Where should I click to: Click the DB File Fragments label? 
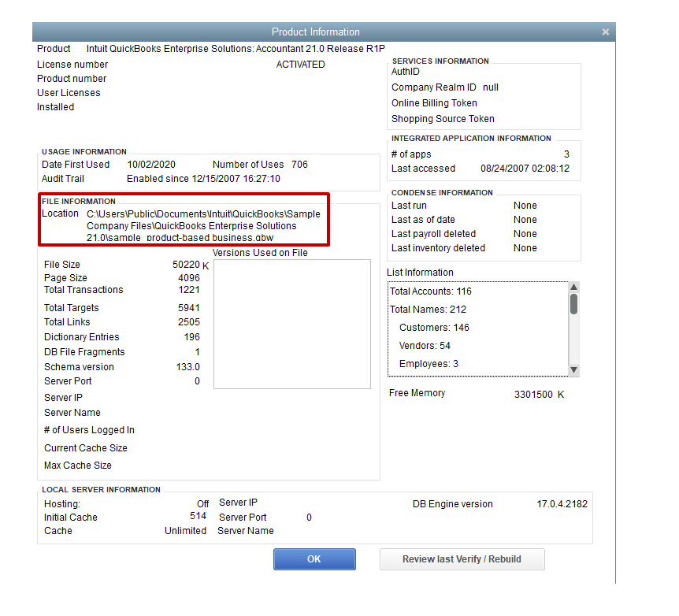(x=84, y=352)
